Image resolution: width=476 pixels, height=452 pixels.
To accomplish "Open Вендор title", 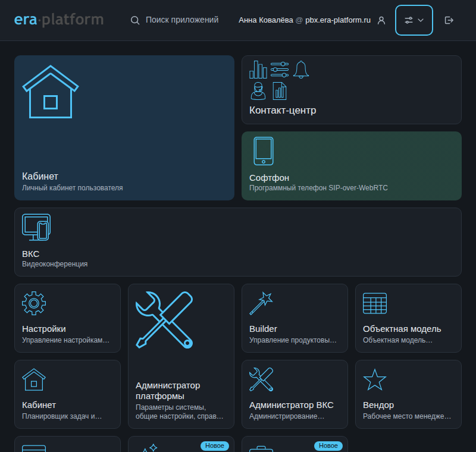I will [378, 405].
